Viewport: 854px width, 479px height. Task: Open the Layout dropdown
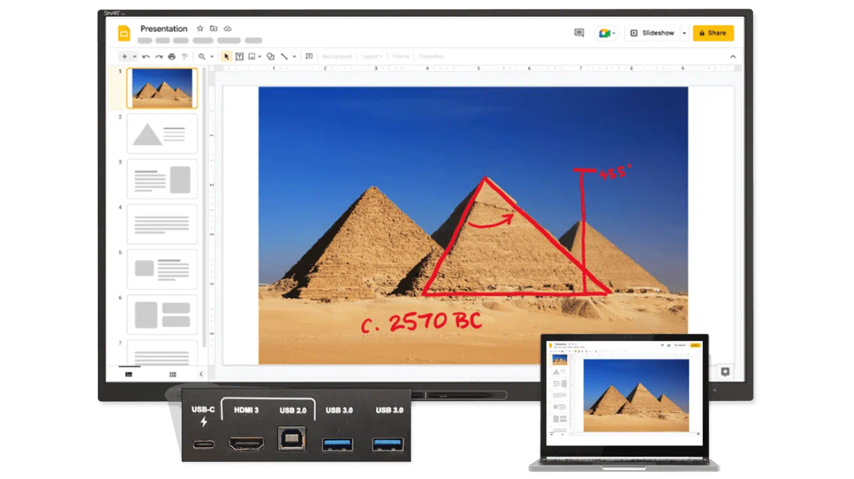click(372, 56)
